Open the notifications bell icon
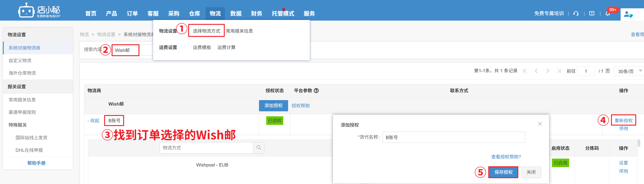644x184 pixels. pos(607,14)
